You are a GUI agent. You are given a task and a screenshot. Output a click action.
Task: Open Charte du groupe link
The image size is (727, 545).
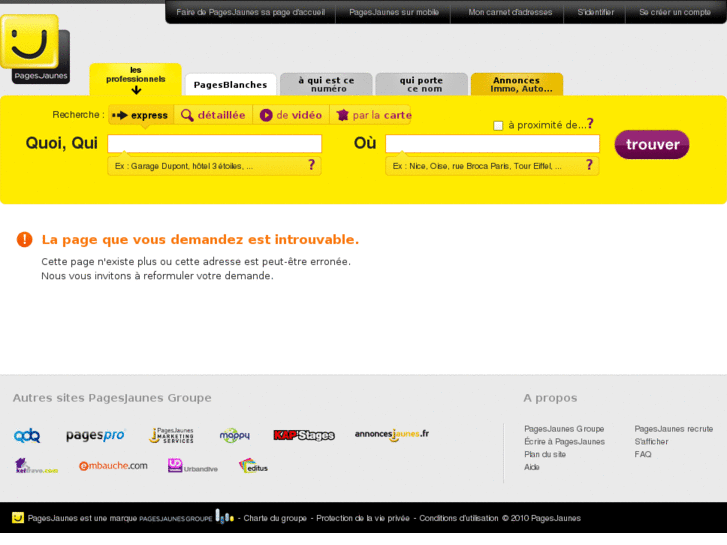275,518
